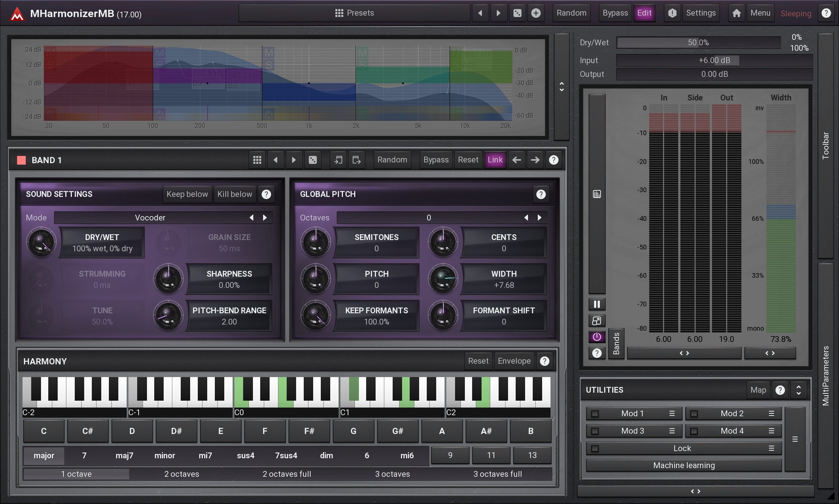Click the add preset plus icon

[536, 13]
